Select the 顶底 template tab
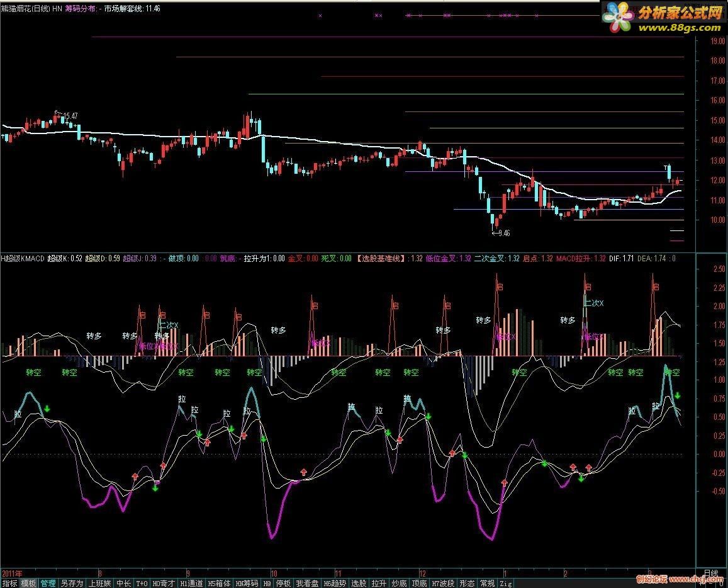 tap(419, 583)
